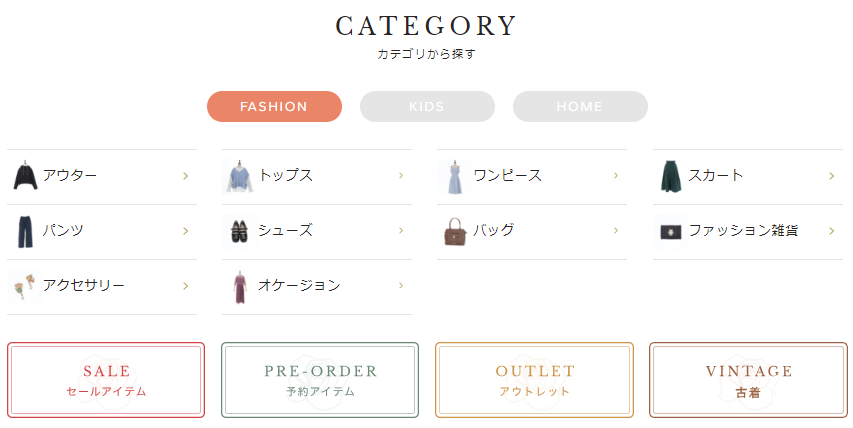Switch to the FASHION category tab
The width and height of the screenshot is (853, 428).
274,107
